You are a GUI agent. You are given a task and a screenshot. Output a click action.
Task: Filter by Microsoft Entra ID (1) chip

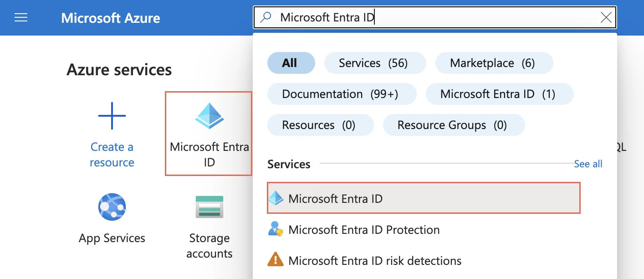pyautogui.click(x=499, y=94)
